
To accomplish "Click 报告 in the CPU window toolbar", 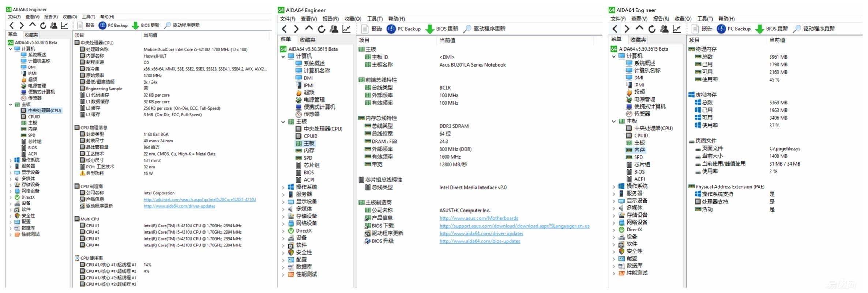I will click(86, 25).
